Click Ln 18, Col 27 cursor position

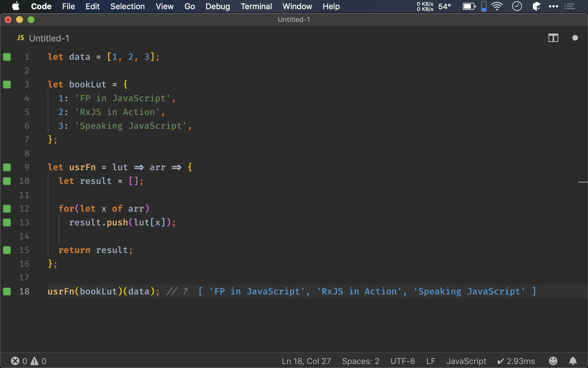[306, 361]
